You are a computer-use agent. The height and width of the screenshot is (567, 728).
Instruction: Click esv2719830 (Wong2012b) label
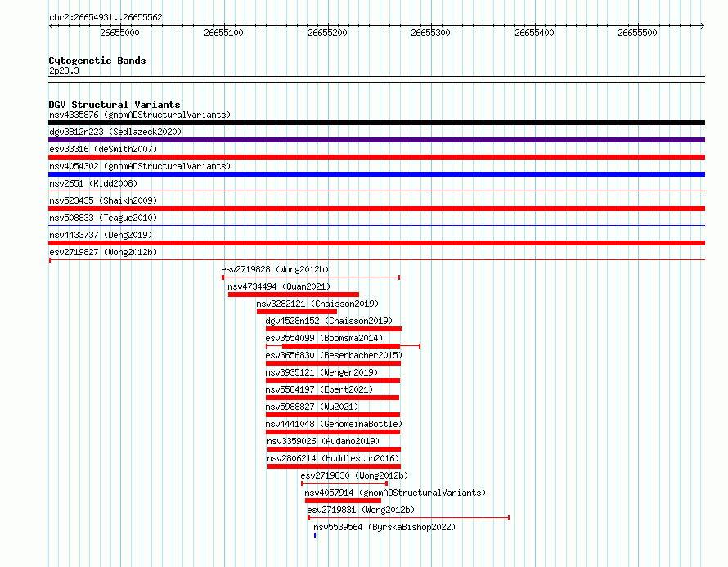[354, 475]
